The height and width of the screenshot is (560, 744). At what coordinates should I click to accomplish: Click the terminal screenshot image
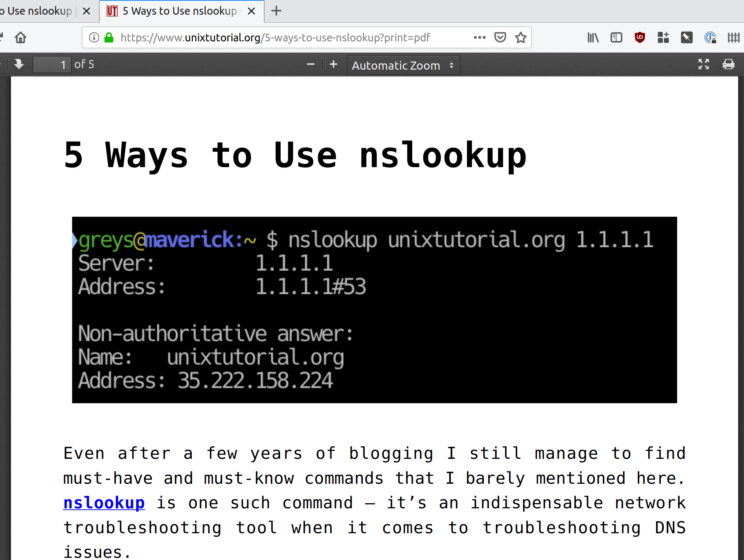tap(375, 310)
